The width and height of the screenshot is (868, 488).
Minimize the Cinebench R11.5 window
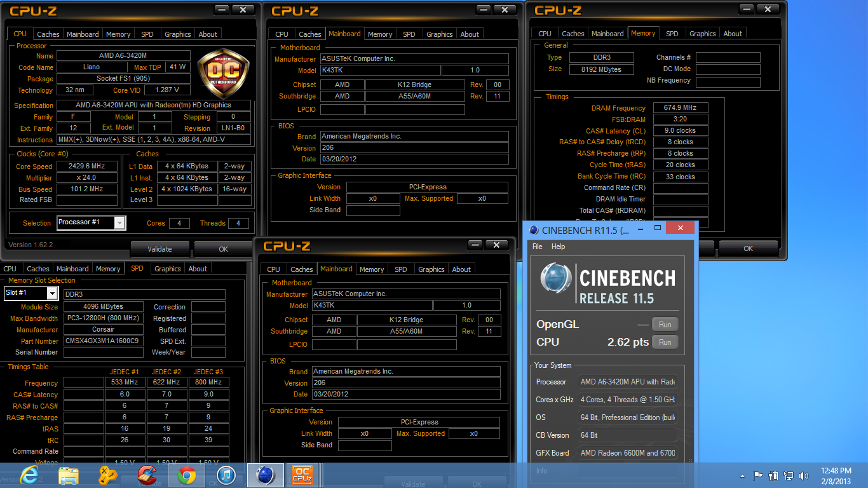(642, 227)
